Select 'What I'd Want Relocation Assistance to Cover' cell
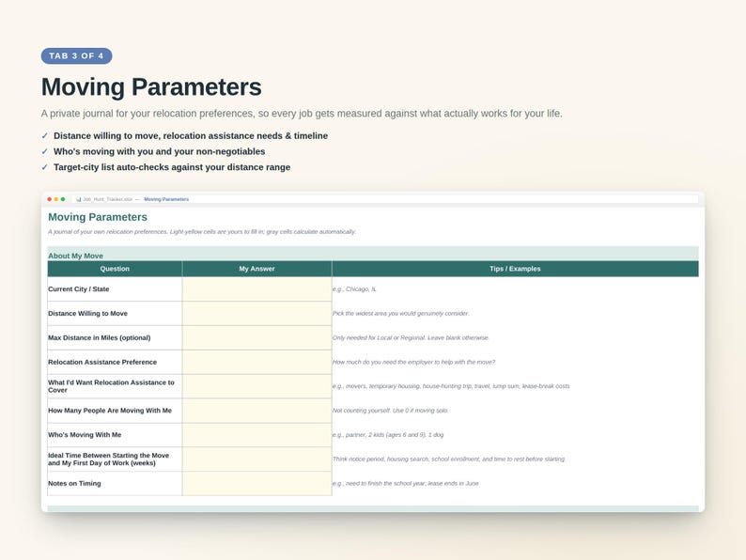The width and height of the screenshot is (746, 560). click(x=115, y=386)
